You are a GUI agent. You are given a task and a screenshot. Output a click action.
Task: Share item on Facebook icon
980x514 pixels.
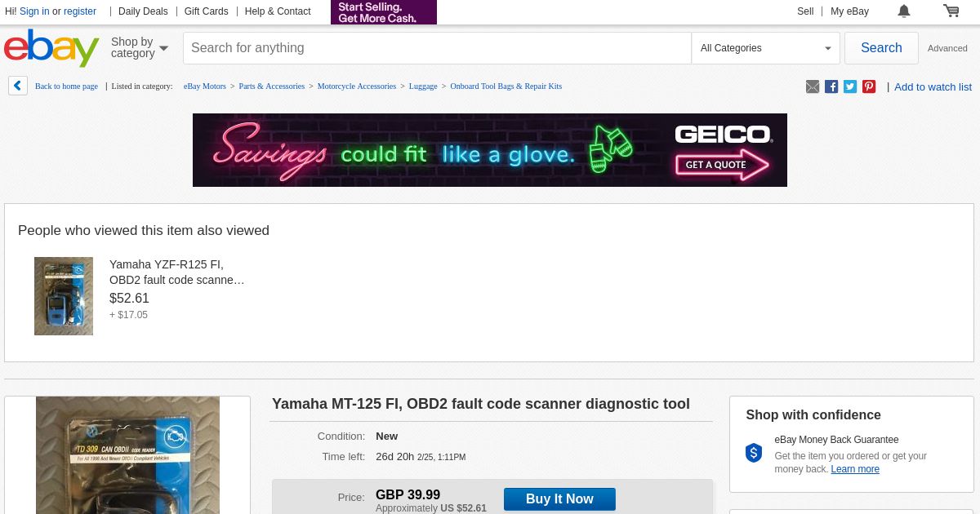831,86
